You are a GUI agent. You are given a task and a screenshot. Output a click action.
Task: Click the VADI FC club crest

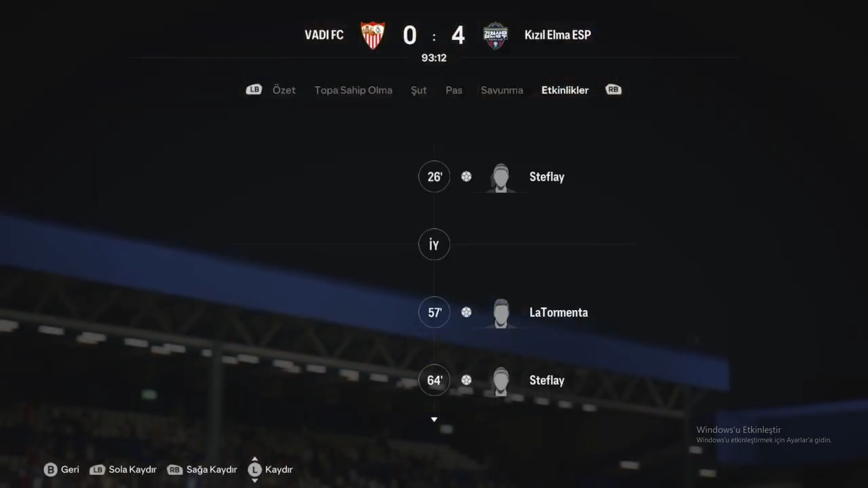(x=373, y=35)
